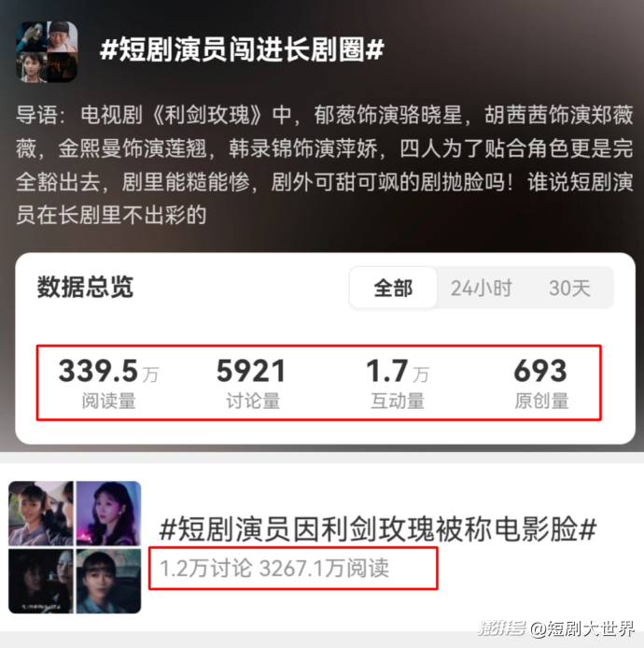The width and height of the screenshot is (644, 648).
Task: Open bottom-left dark thumbnail in collage
Action: (x=41, y=581)
